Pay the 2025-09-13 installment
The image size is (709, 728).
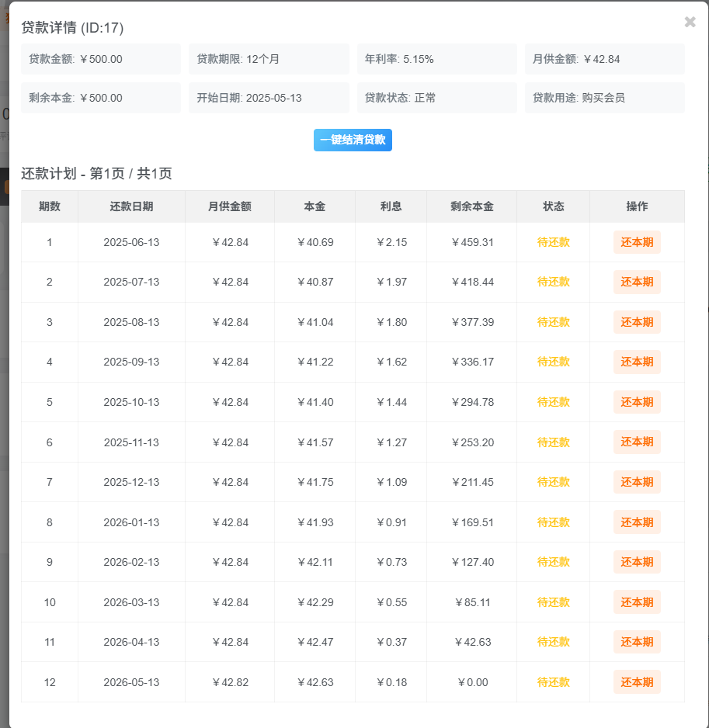pos(637,362)
